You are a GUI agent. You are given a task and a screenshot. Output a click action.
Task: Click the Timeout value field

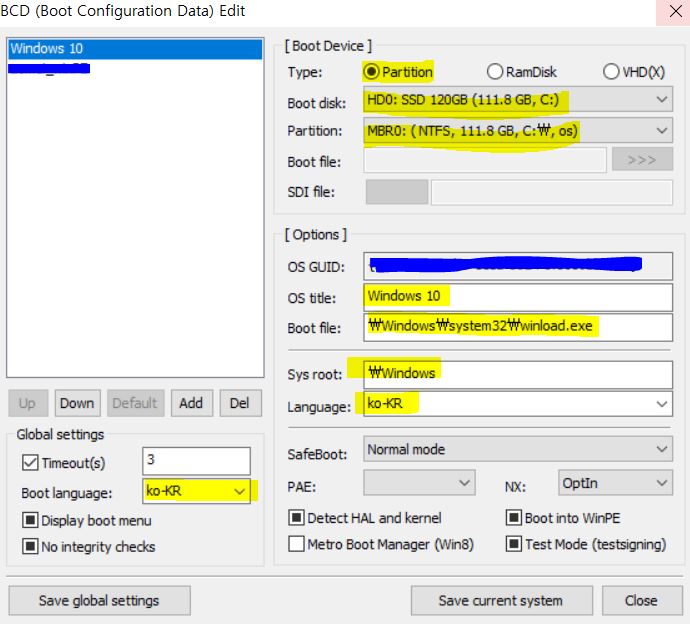[196, 460]
